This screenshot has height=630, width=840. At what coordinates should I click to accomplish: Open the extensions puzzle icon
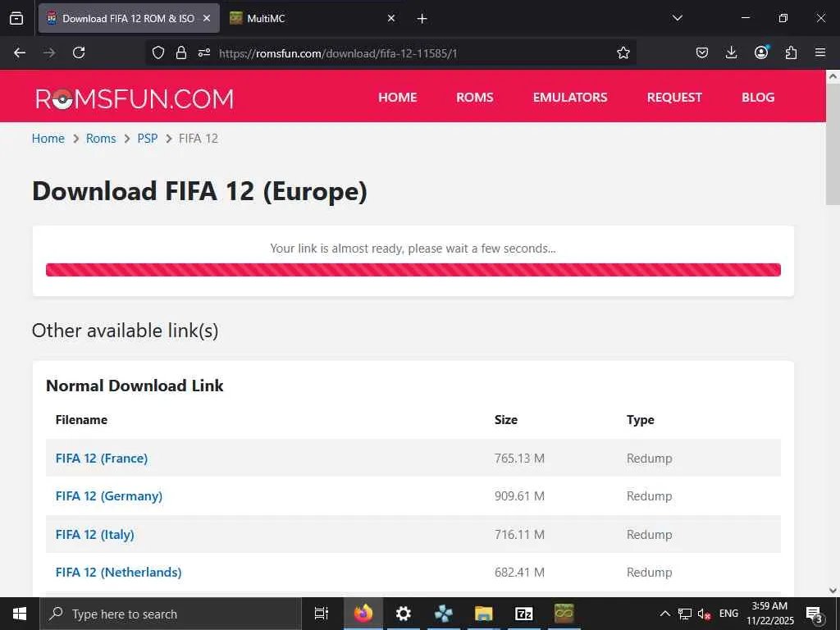pyautogui.click(x=791, y=52)
